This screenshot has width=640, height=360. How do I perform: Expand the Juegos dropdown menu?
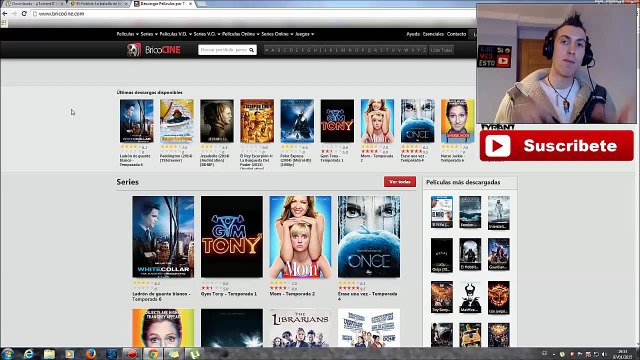coord(304,34)
